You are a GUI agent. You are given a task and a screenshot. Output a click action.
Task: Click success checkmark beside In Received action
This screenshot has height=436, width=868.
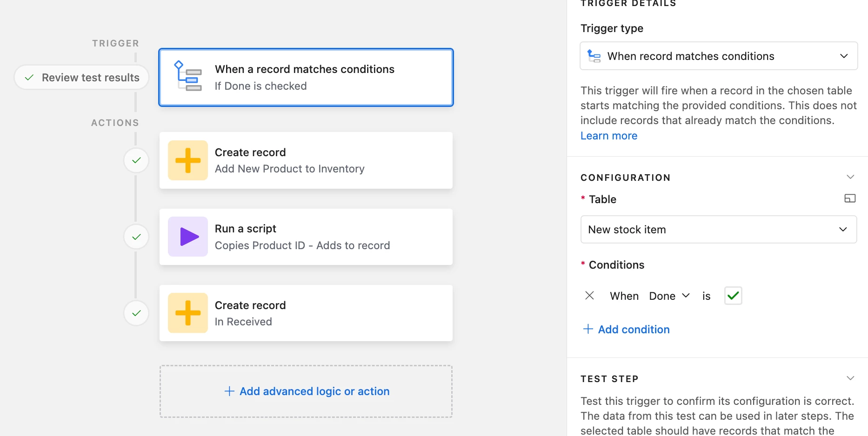click(136, 313)
